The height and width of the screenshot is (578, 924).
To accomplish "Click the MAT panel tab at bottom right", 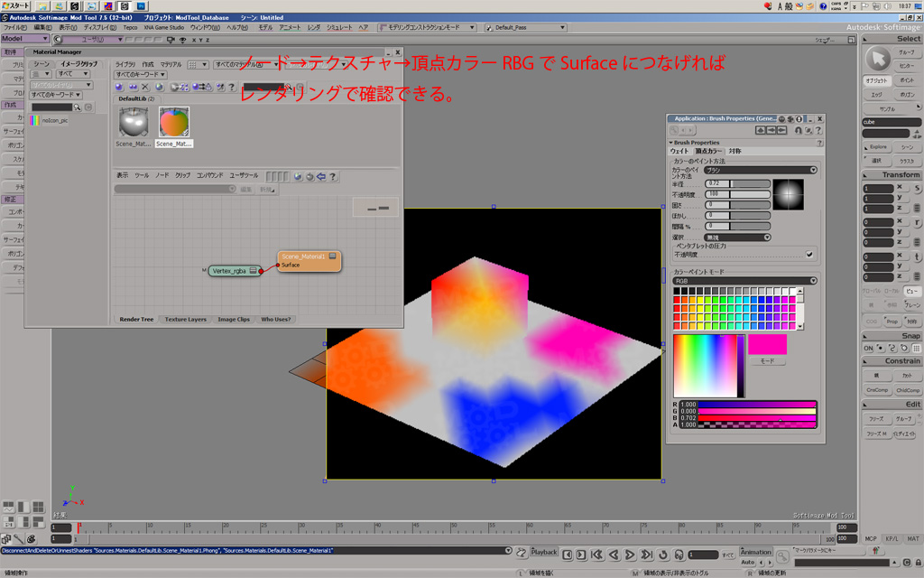I will (913, 538).
